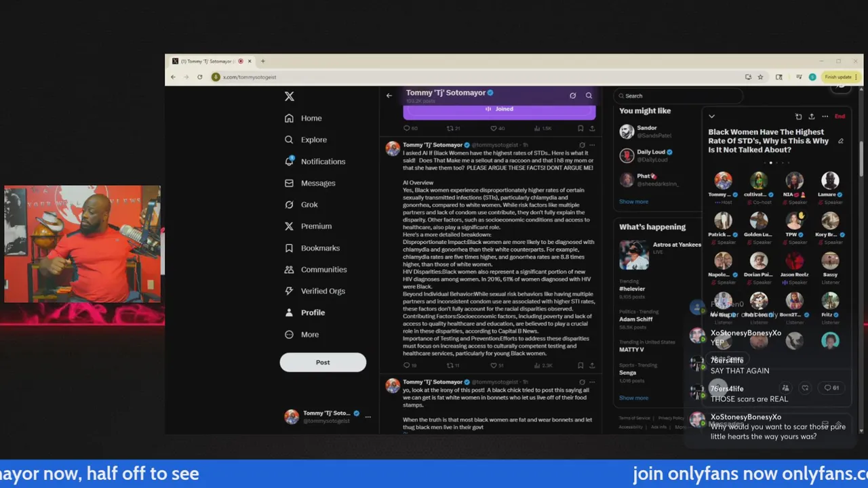Open Messages in the X sidebar
The width and height of the screenshot is (868, 488).
pos(310,183)
